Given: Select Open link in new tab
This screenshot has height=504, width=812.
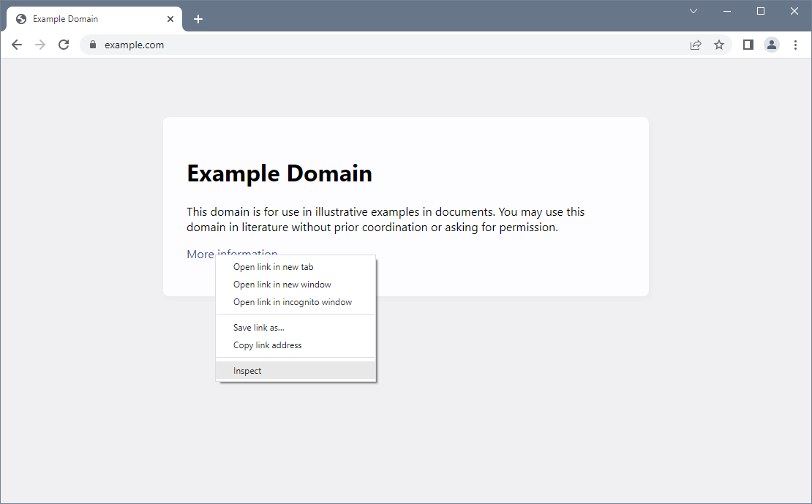Looking at the screenshot, I should coord(273,266).
